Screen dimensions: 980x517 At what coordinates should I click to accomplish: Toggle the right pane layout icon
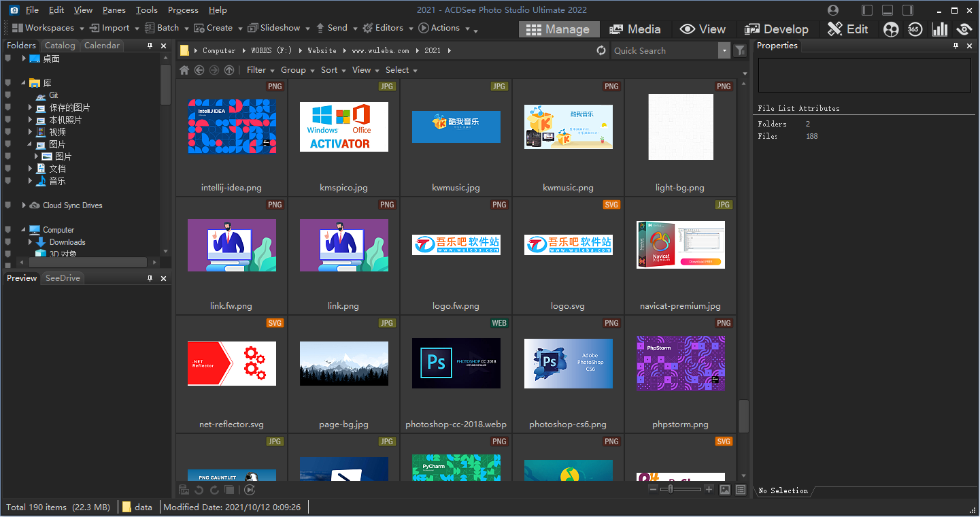(x=908, y=10)
